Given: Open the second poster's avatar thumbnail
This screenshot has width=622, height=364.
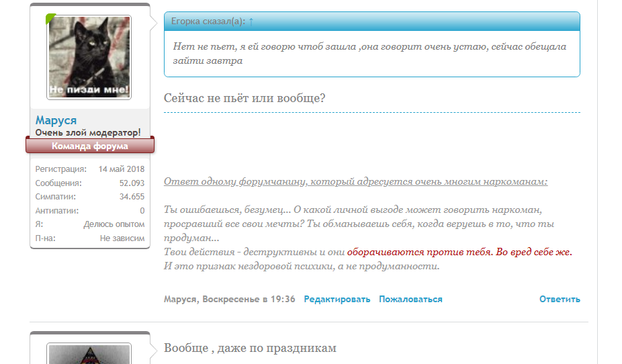Looking at the screenshot, I should coord(89,354).
